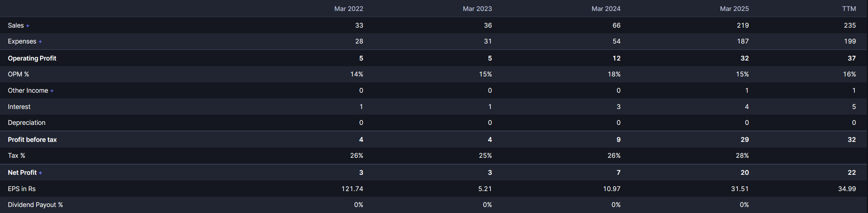The image size is (868, 213).
Task: Select the OPM % row label
Action: coord(19,74)
